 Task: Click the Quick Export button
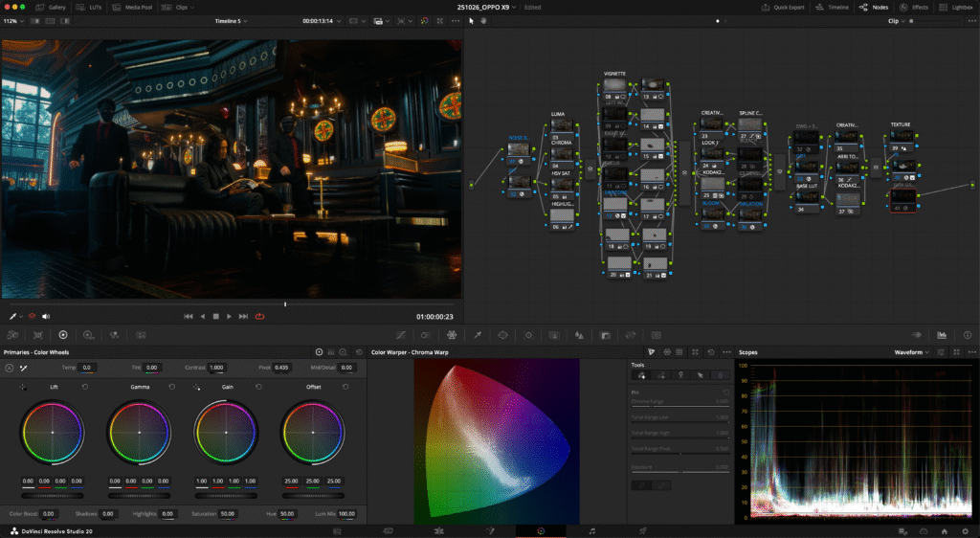(x=785, y=7)
